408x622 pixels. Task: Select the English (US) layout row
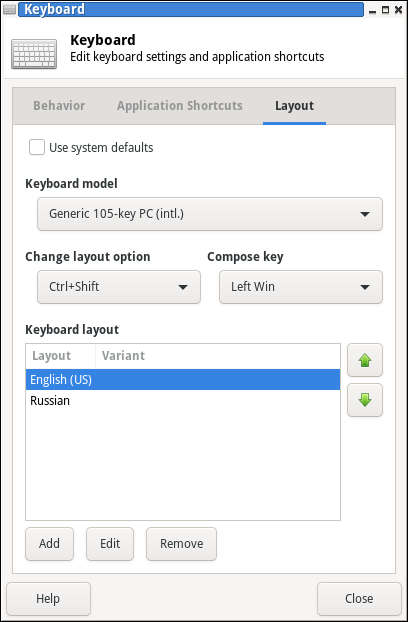[183, 380]
